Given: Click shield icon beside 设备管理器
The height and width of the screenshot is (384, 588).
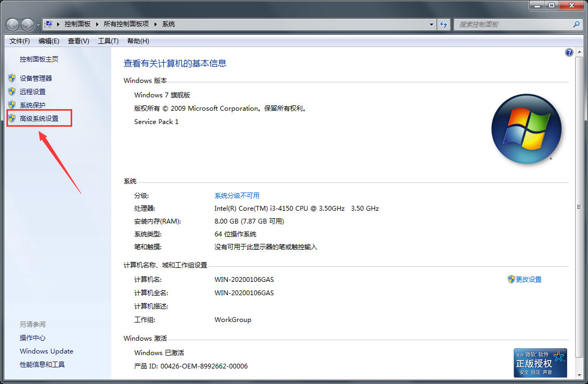Looking at the screenshot, I should pyautogui.click(x=12, y=78).
